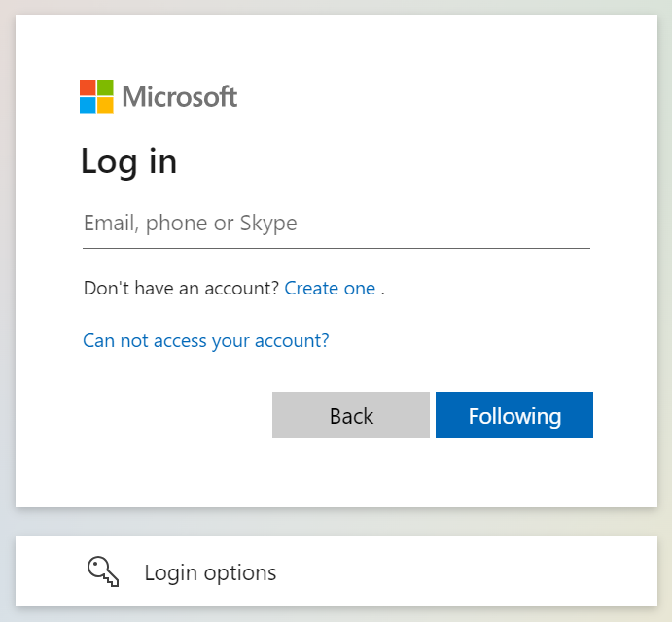Open "Can not access your account?" link
The image size is (672, 622).
tap(206, 340)
